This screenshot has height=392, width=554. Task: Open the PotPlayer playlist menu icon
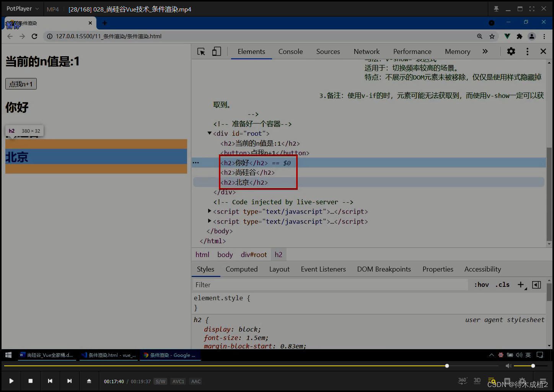[x=543, y=381]
